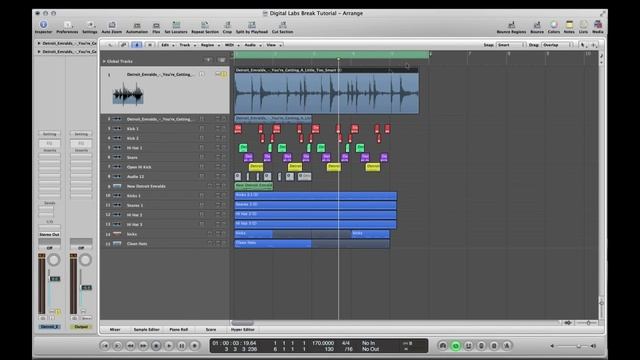Solo the New Detroit Emralds track
Screen dimensions: 640x360
[x=224, y=186]
